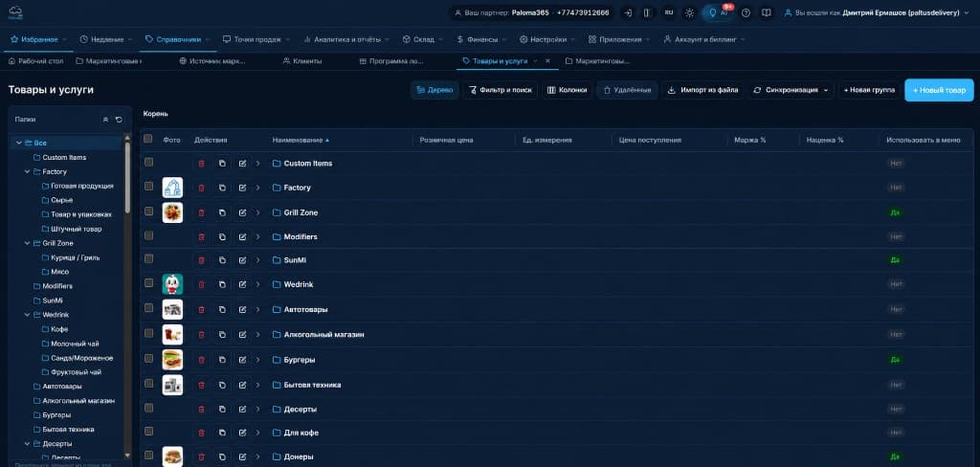Collapse Grill Zone folder in tree
The image size is (980, 467).
pos(28,243)
